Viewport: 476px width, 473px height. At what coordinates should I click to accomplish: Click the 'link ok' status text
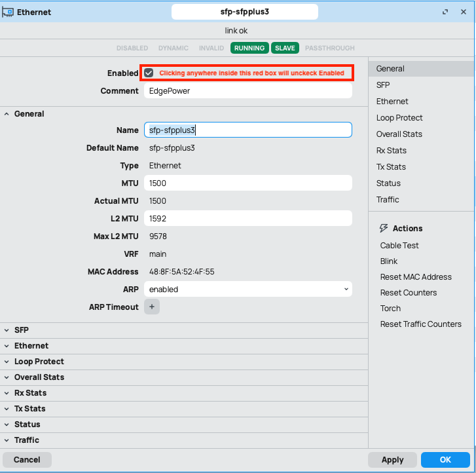(236, 31)
